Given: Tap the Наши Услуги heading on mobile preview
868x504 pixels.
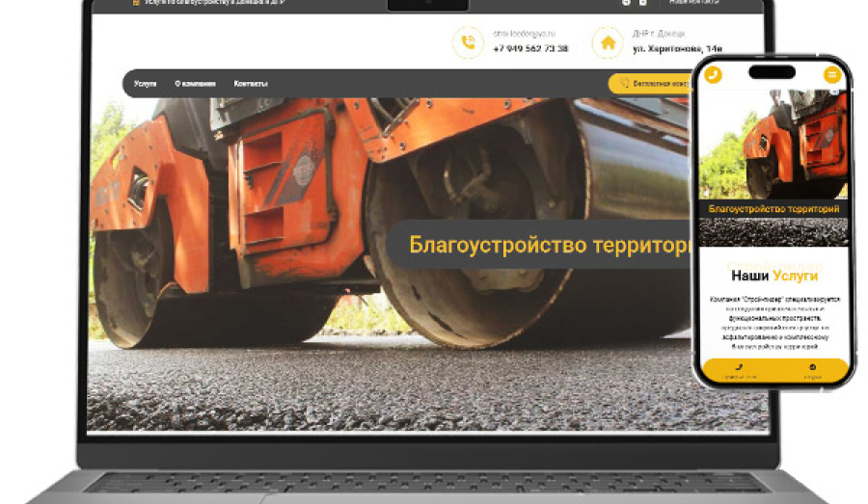Looking at the screenshot, I should pos(773,276).
